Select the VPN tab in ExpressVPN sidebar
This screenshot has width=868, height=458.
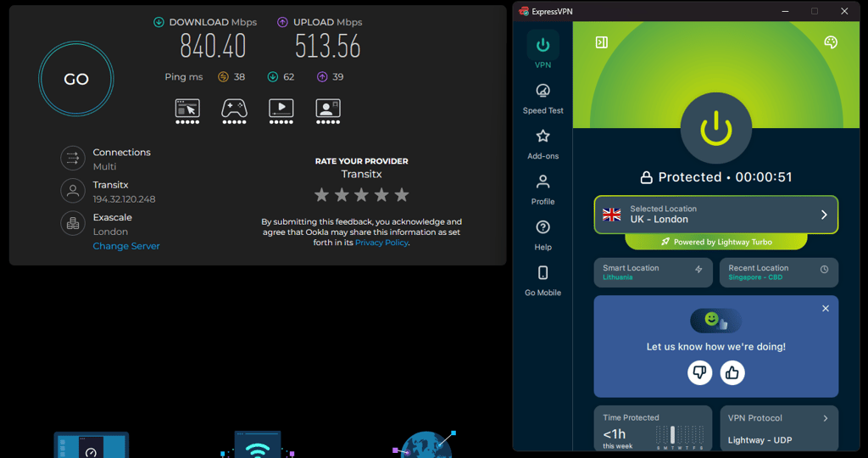coord(542,50)
